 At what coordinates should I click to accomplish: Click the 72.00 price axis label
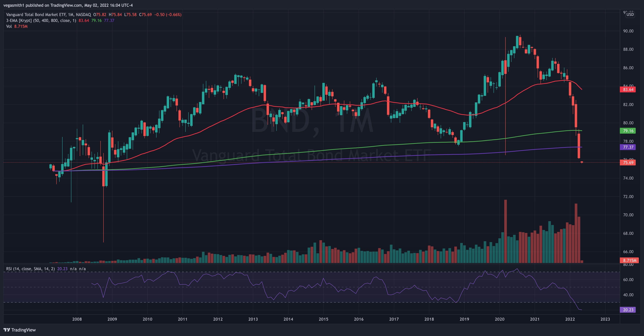(x=628, y=197)
